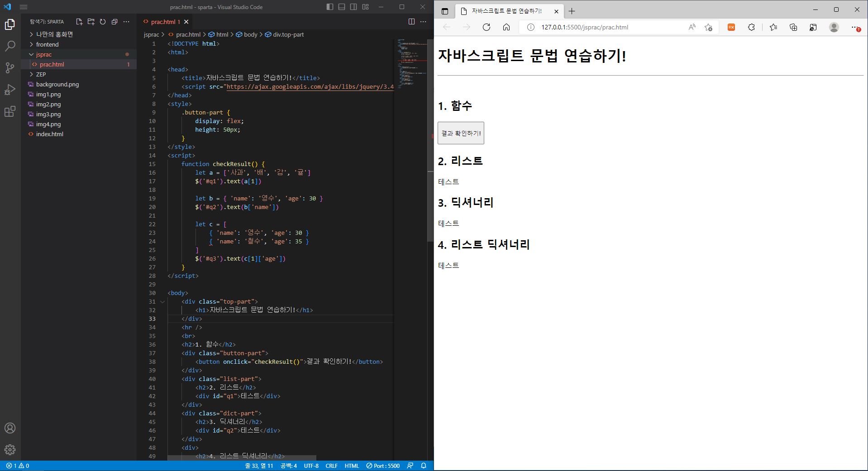Click the editor horizontal scrollbar
Image resolution: width=868 pixels, height=471 pixels.
(x=242, y=458)
